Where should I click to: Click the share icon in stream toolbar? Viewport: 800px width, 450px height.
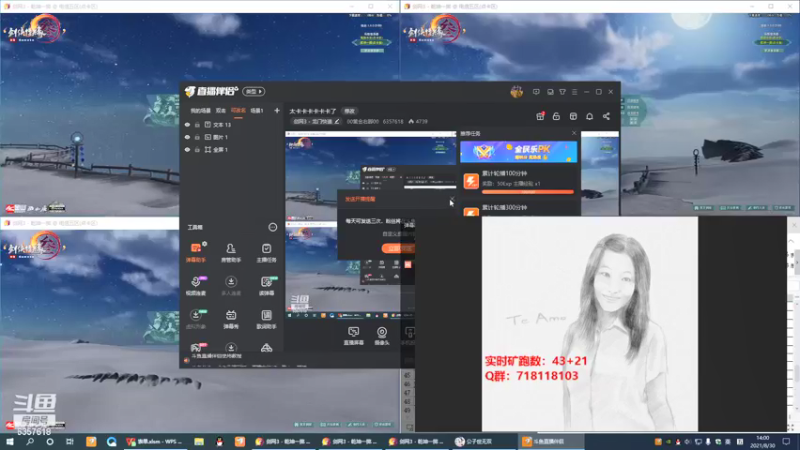[606, 116]
